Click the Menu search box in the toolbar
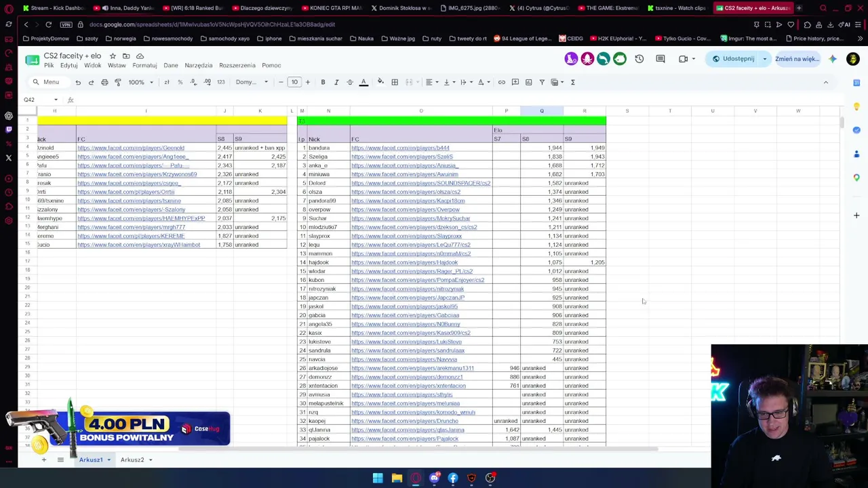 pyautogui.click(x=47, y=82)
